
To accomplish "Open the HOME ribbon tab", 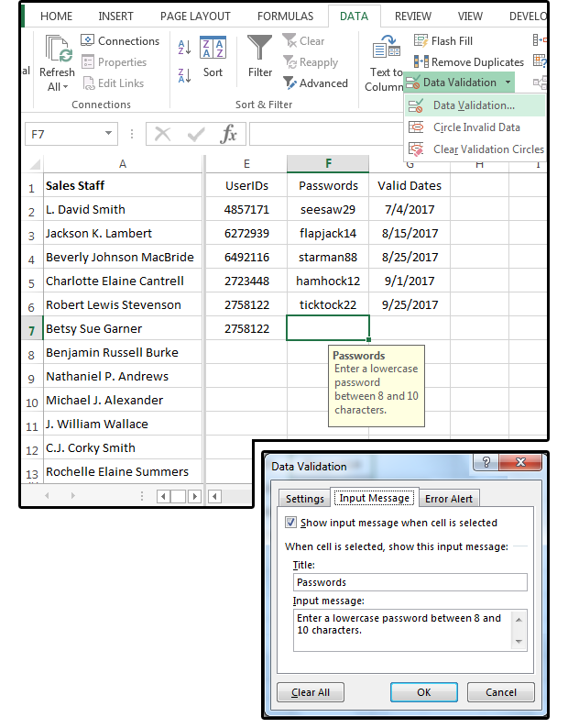I will pos(56,17).
